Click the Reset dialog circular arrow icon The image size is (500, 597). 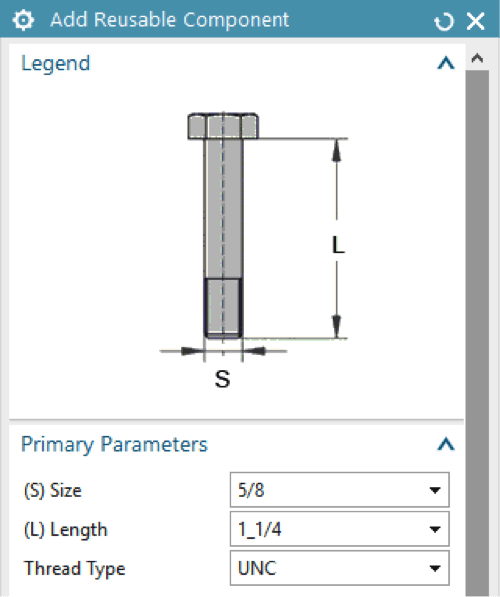click(x=444, y=21)
